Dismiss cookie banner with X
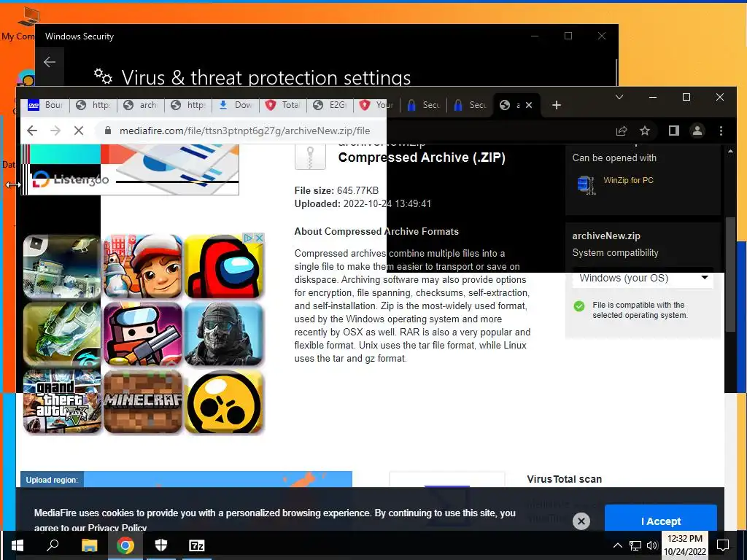The image size is (747, 560). [581, 521]
